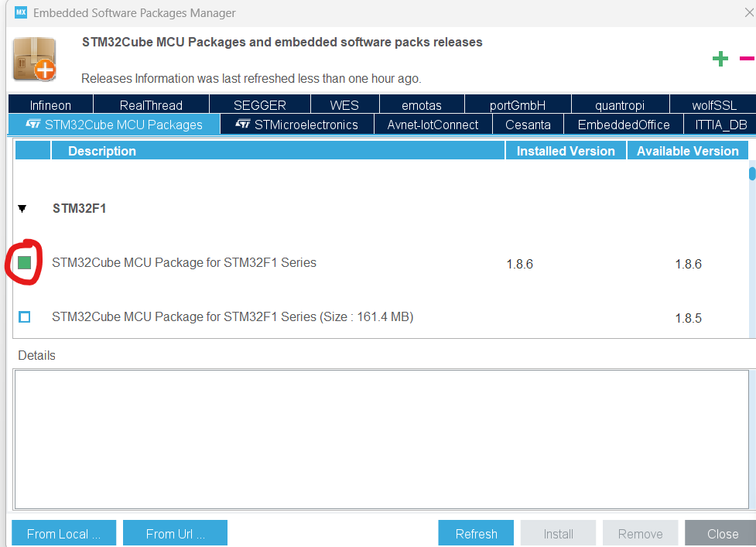This screenshot has width=756, height=547.
Task: Click the package list vertical scrollbar thumb
Action: click(752, 173)
